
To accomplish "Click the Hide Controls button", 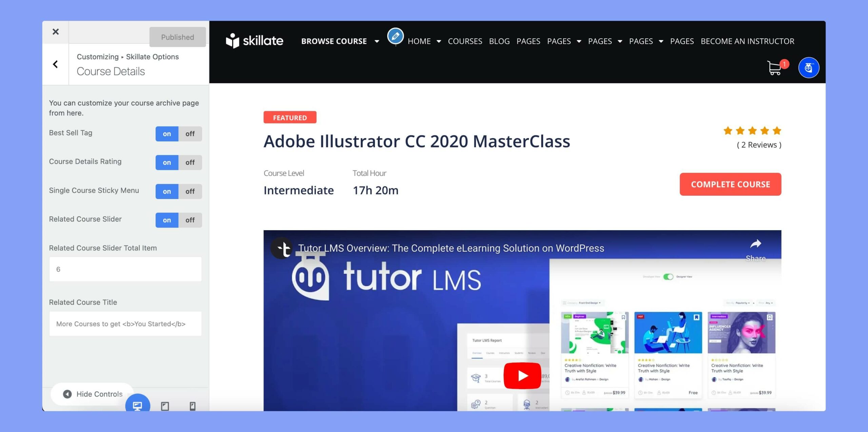I will pos(93,394).
